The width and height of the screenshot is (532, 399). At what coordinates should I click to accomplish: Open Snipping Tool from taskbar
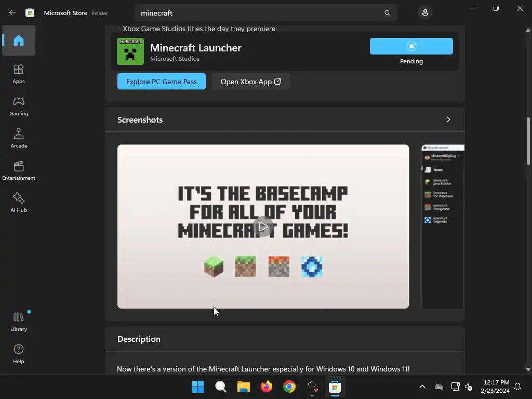312,387
